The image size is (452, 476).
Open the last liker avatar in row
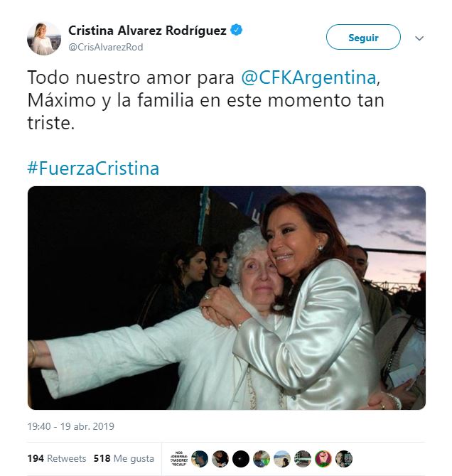344,459
